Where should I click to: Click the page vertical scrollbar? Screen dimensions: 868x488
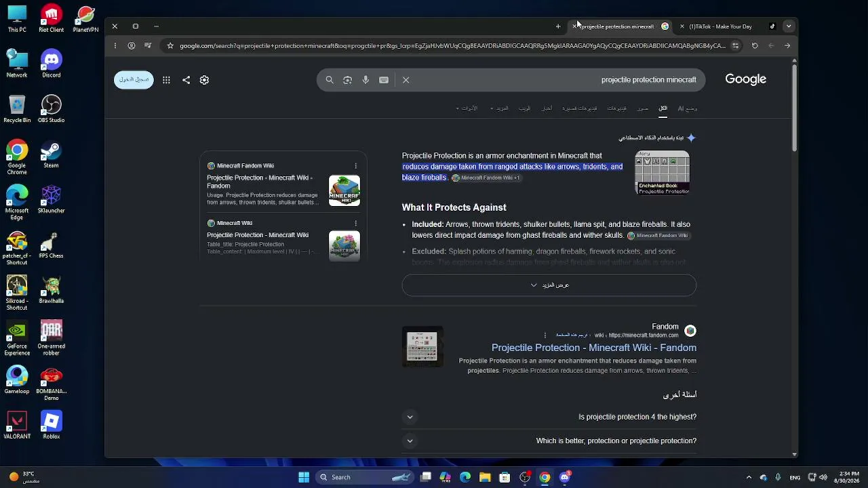[794, 108]
